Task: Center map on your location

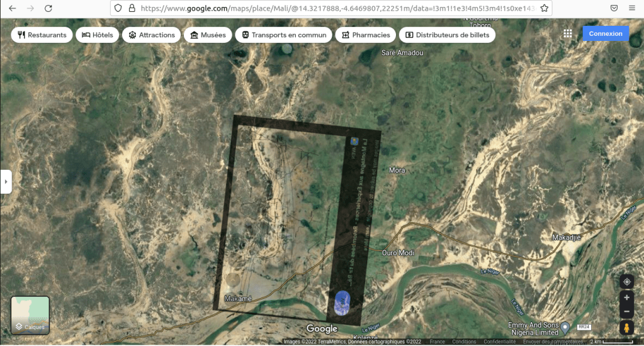Action: coord(626,281)
